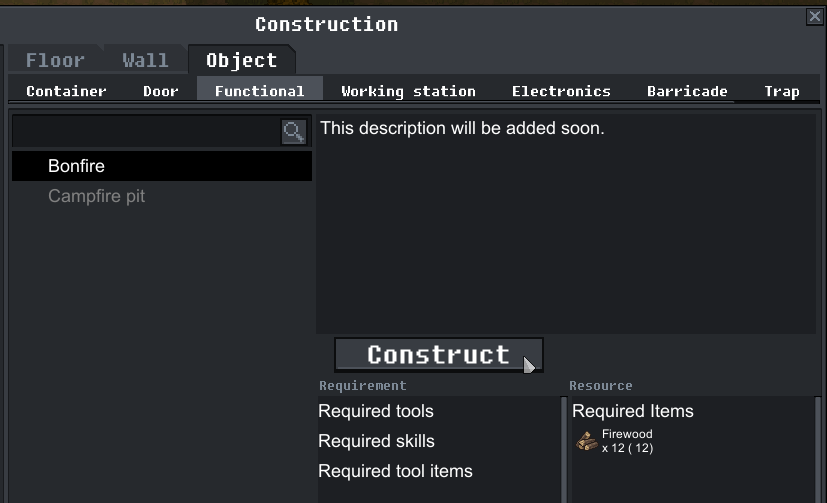The width and height of the screenshot is (827, 503).
Task: Click the Required skills entry
Action: click(376, 441)
